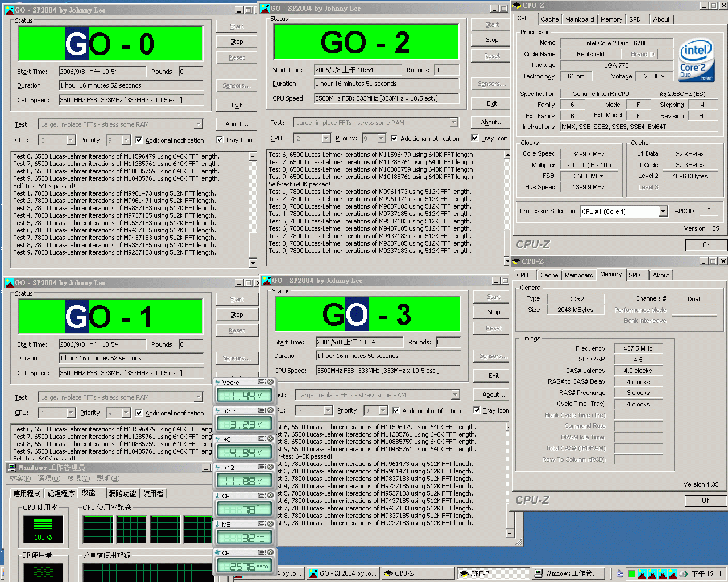Open settings icon on the +3.3 gadget
Screen dimensions: 728x582
[262, 410]
